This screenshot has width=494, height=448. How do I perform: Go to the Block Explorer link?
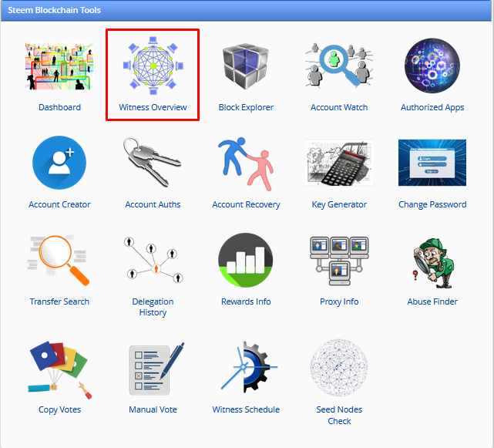[x=246, y=107]
